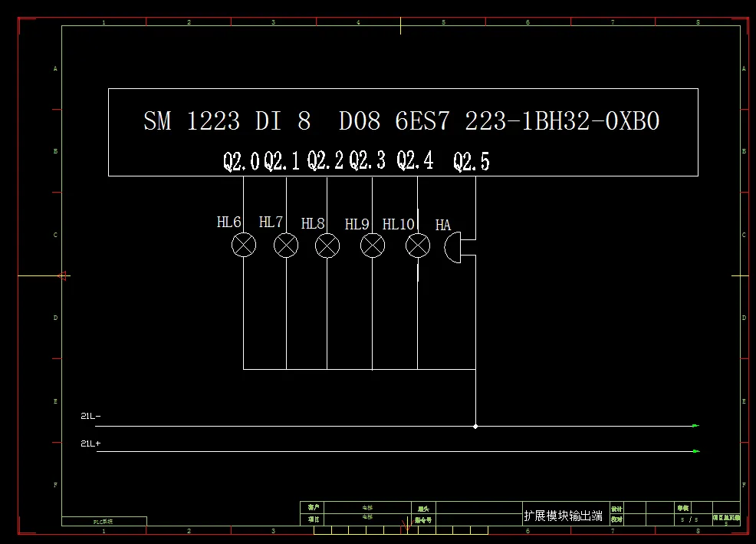Click the red triangle marker on left border
756x544 pixels.
pyautogui.click(x=61, y=275)
